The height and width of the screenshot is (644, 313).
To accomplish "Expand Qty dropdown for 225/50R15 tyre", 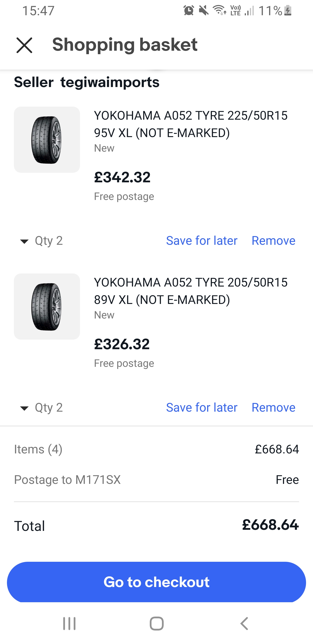I will [41, 241].
